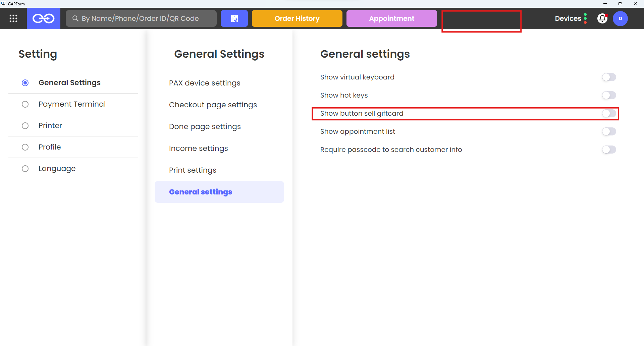This screenshot has height=346, width=644.
Task: Open the user avatar D icon
Action: pyautogui.click(x=620, y=18)
